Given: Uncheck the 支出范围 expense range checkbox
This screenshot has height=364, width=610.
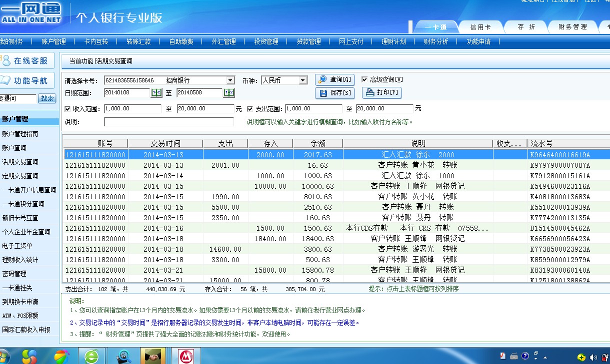Looking at the screenshot, I should click(250, 109).
